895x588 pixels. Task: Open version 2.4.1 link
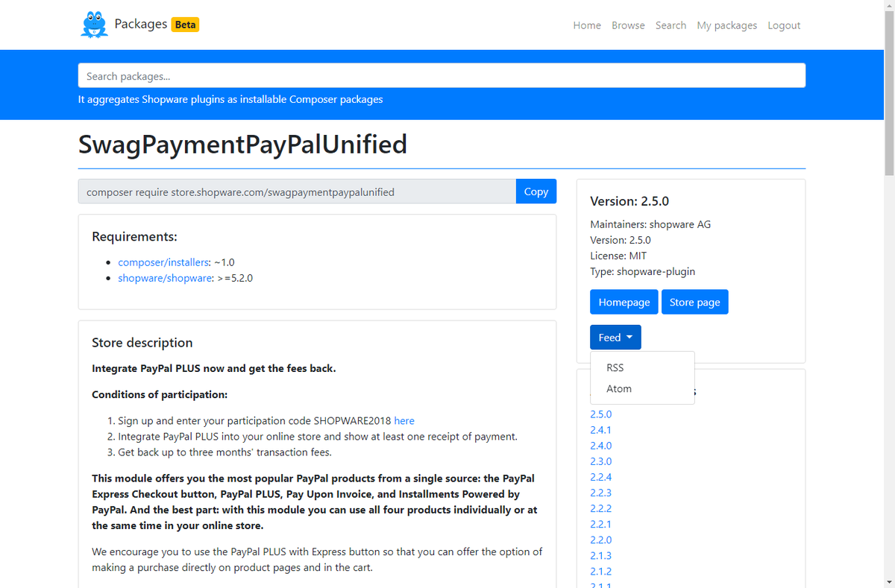600,430
